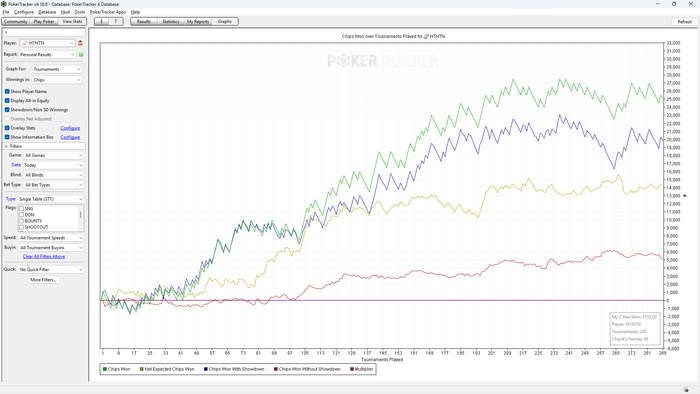Tick the BOUNTY flag checkbox
The height and width of the screenshot is (394, 700).
click(x=21, y=221)
